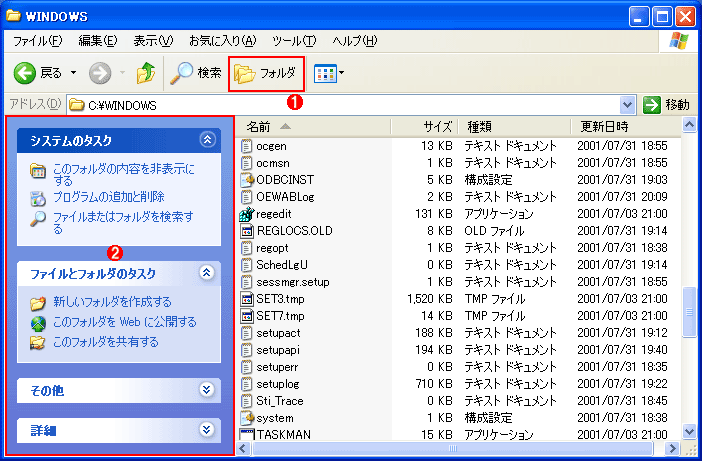Screen dimensions: 702x461
Task: Select the regedit application icon
Action: coord(247,214)
